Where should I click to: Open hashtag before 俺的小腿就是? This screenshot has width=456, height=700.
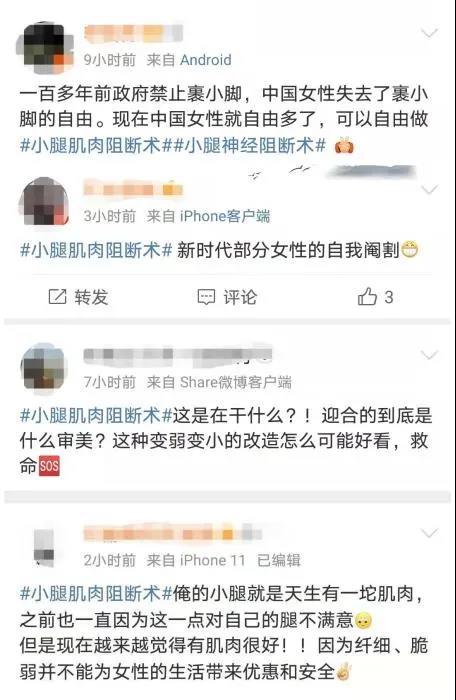(96, 594)
